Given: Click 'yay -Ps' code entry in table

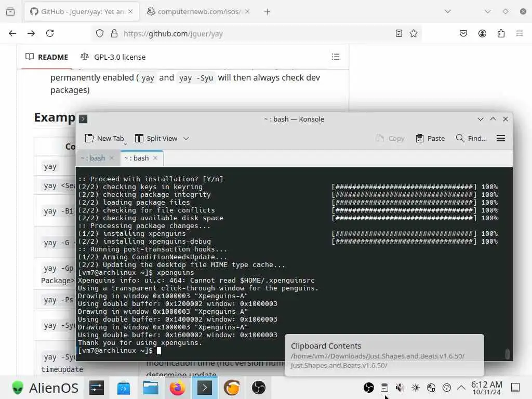Looking at the screenshot, I should pyautogui.click(x=58, y=300).
